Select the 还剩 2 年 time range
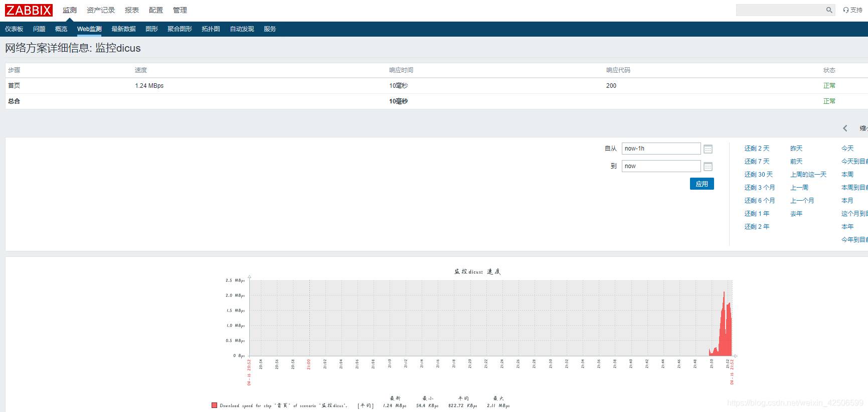The width and height of the screenshot is (868, 412). point(757,227)
